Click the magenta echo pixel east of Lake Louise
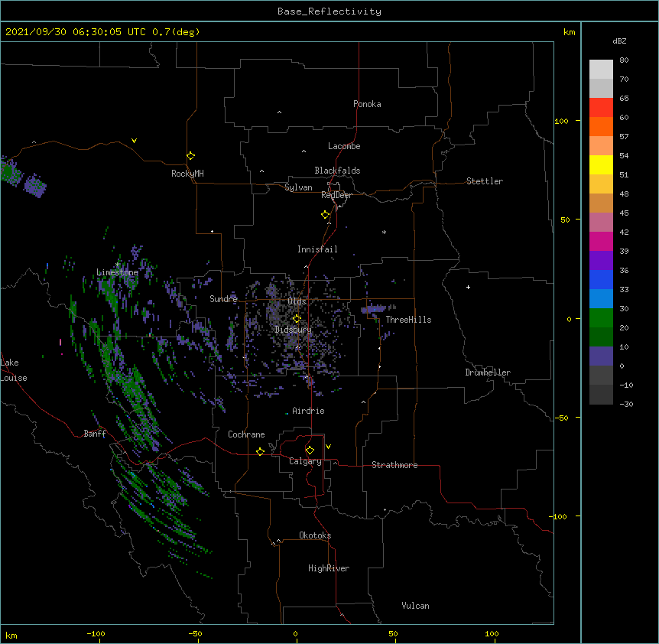 (x=60, y=342)
